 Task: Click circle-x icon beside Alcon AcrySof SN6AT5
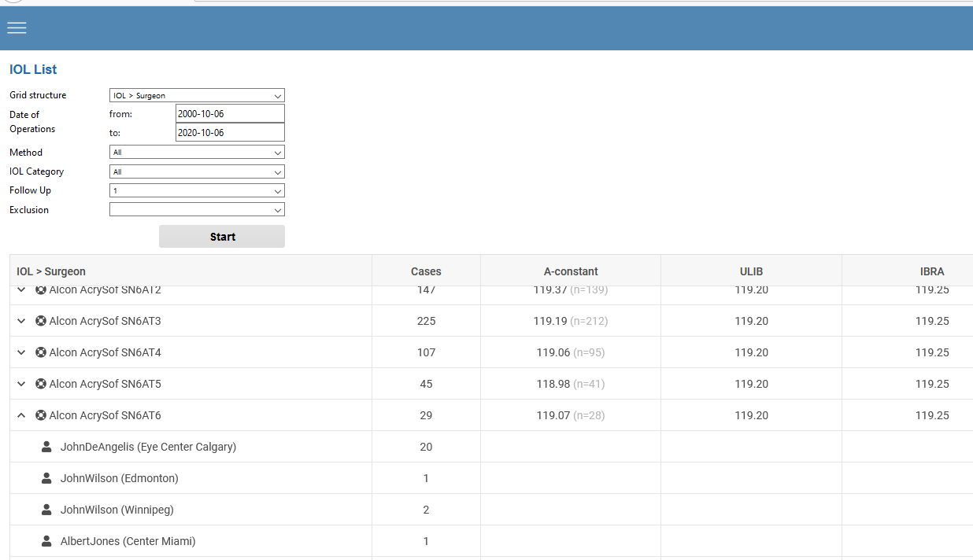click(41, 384)
